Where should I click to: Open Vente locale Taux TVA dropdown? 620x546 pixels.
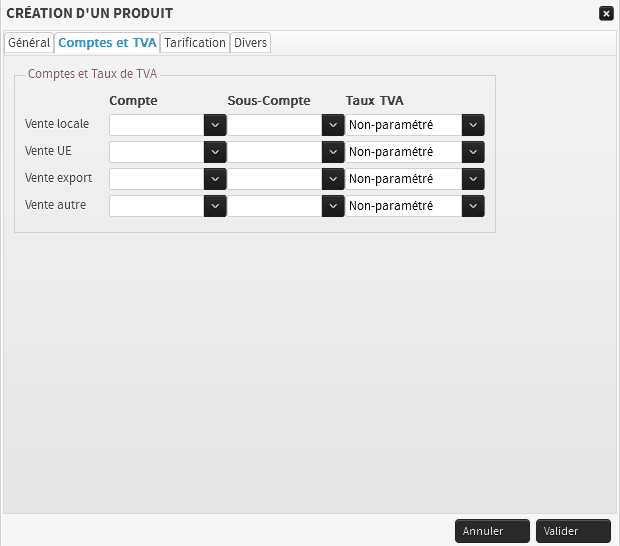click(415, 125)
